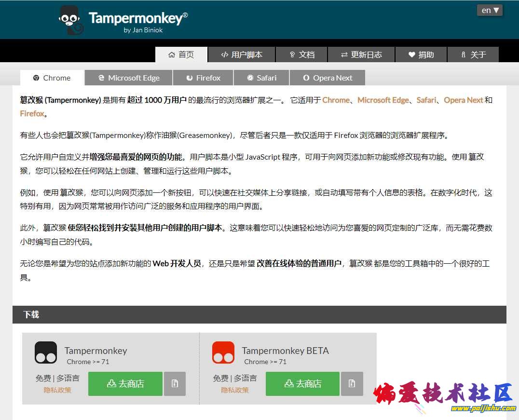The height and width of the screenshot is (420, 519).
Task: Open 隐私政策 link under Tampermonkey BETA
Action: pos(235,390)
